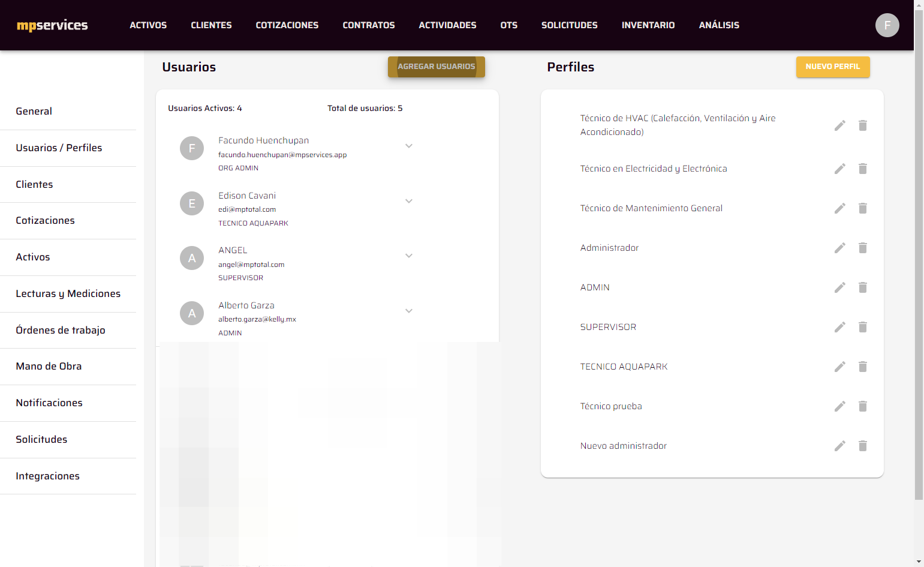Delete the Administrador profile
Screen dimensions: 924x567
[863, 248]
